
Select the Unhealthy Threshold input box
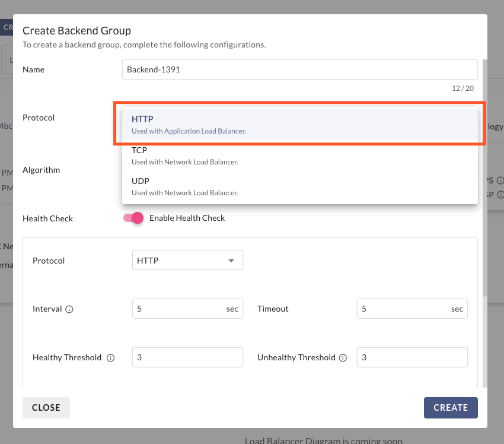coord(412,358)
